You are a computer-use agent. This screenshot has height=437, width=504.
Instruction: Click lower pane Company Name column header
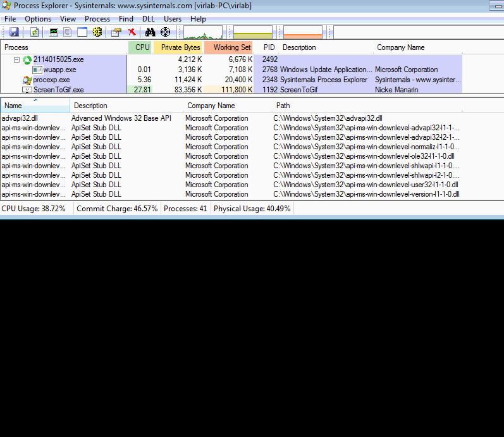pos(228,106)
